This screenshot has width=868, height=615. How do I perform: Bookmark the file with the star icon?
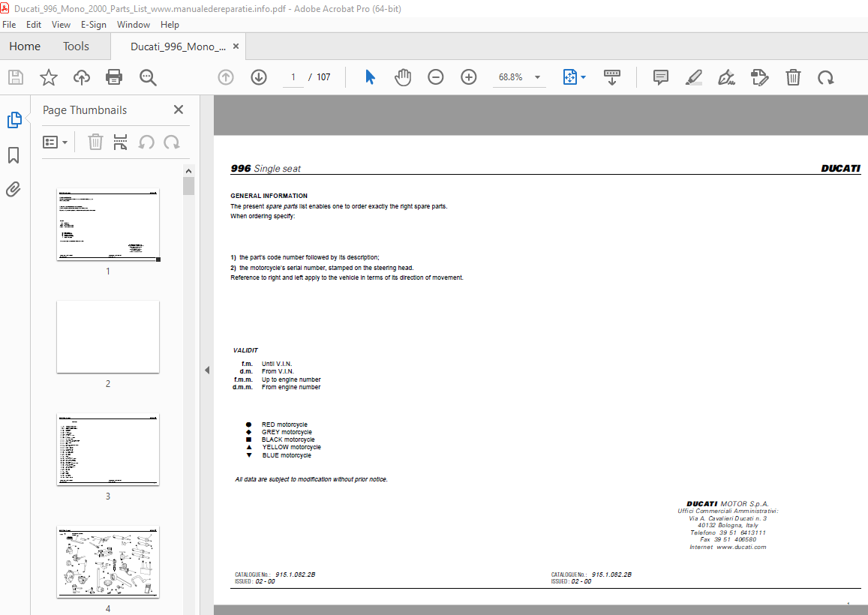click(49, 77)
